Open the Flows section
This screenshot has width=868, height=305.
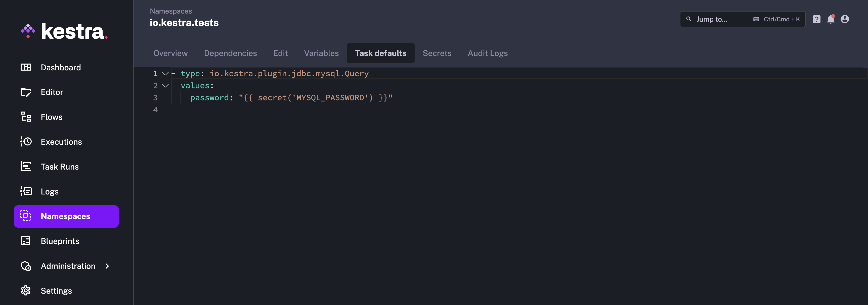(51, 117)
